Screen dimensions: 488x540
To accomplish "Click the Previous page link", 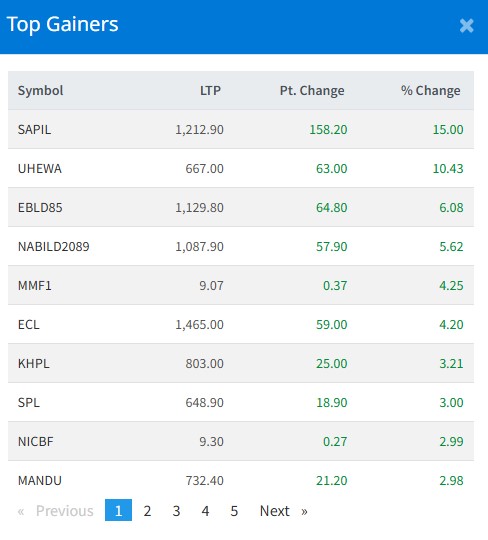I will 56,511.
